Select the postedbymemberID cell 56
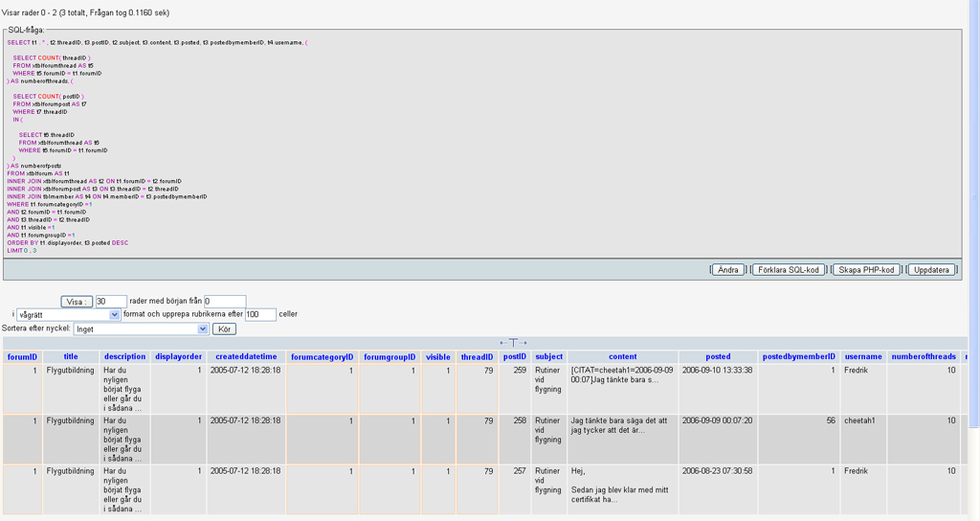This screenshot has height=521, width=980. pos(799,440)
